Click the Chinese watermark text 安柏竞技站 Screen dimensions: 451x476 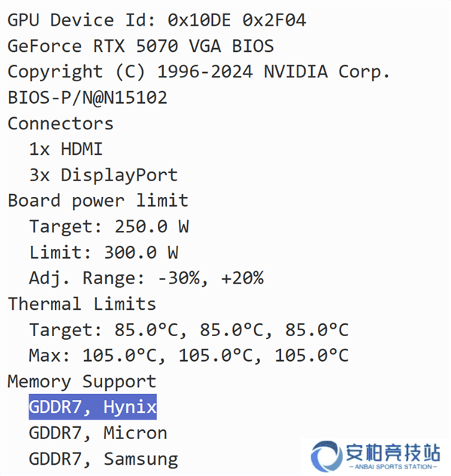393,452
